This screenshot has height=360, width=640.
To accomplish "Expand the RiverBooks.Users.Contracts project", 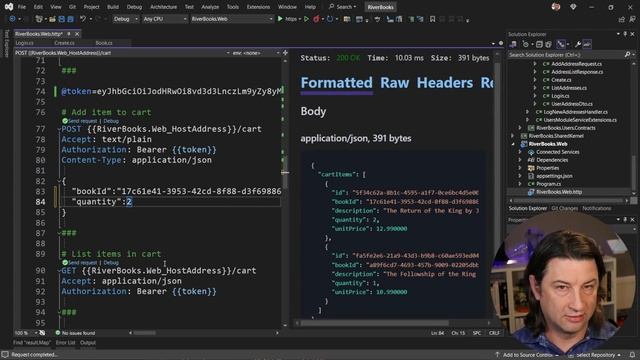I will point(520,128).
